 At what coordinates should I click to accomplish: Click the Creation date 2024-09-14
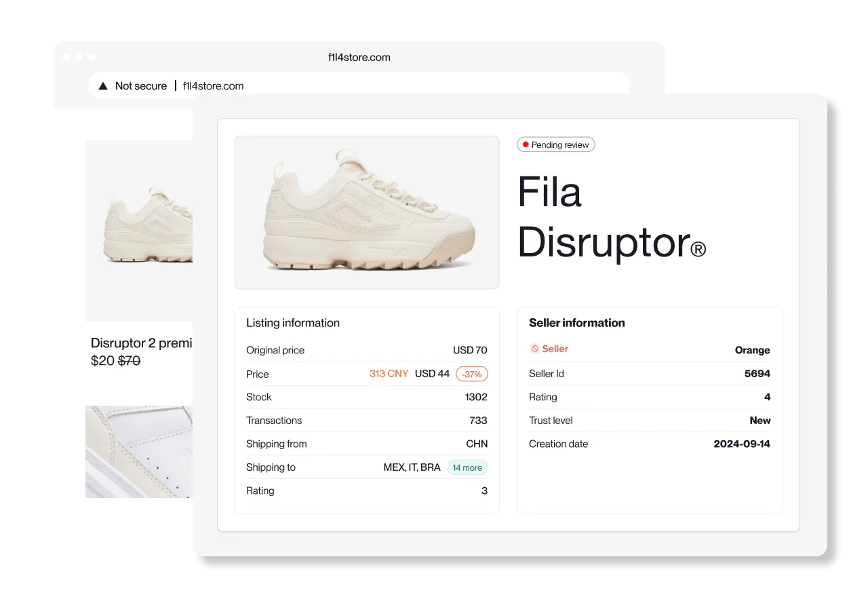[x=742, y=444]
